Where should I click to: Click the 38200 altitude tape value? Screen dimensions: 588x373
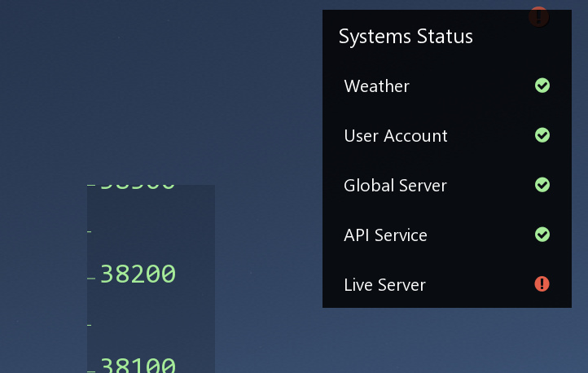138,274
